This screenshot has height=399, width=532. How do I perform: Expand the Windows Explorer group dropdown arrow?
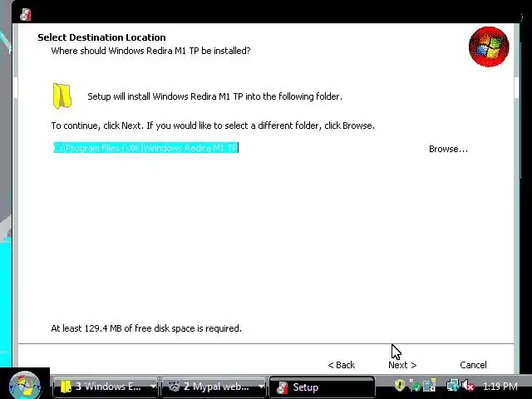pyautogui.click(x=153, y=387)
